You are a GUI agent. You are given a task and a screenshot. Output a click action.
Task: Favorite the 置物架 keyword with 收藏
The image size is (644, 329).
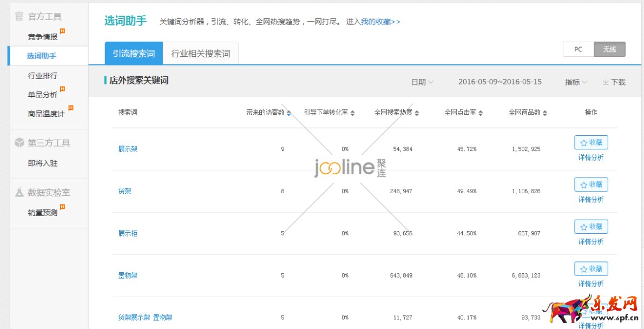pos(591,269)
